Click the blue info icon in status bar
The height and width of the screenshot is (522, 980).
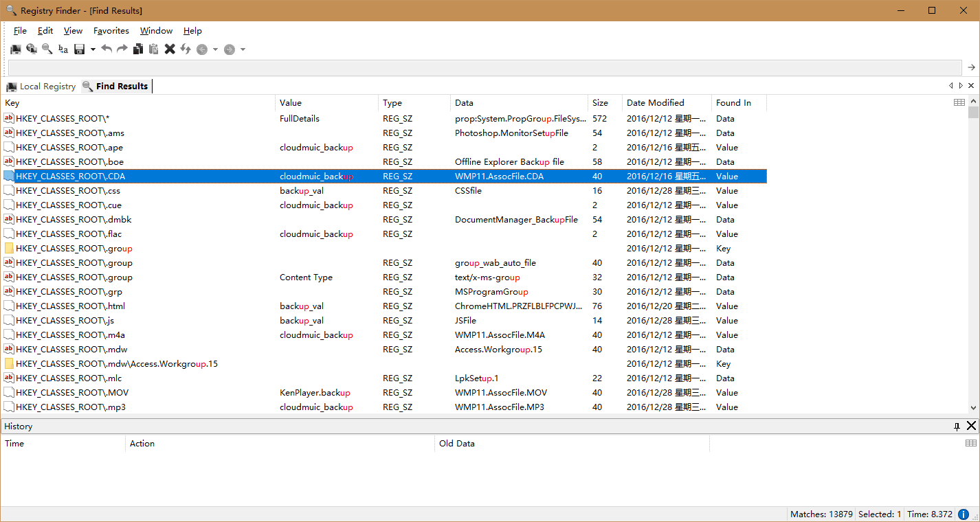point(962,514)
